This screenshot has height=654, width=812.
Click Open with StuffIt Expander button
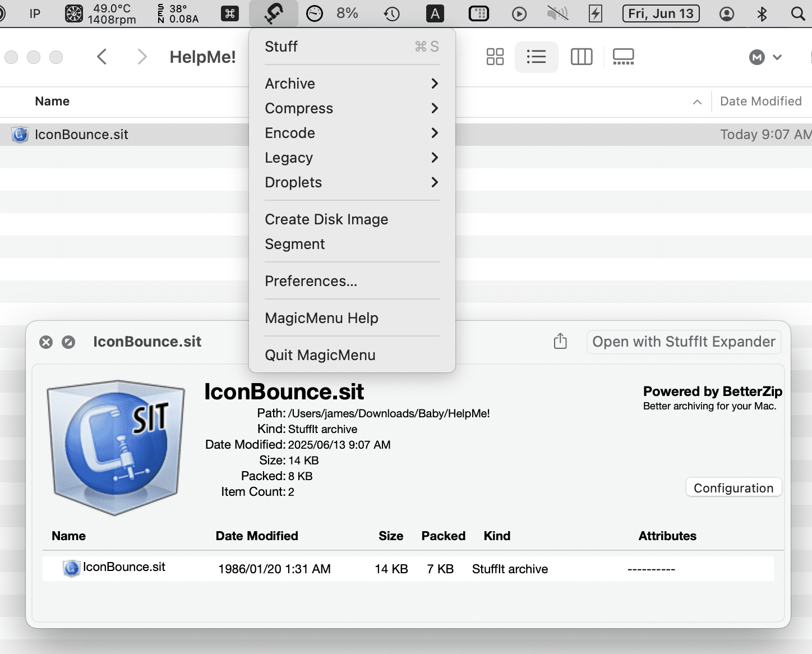tap(684, 342)
